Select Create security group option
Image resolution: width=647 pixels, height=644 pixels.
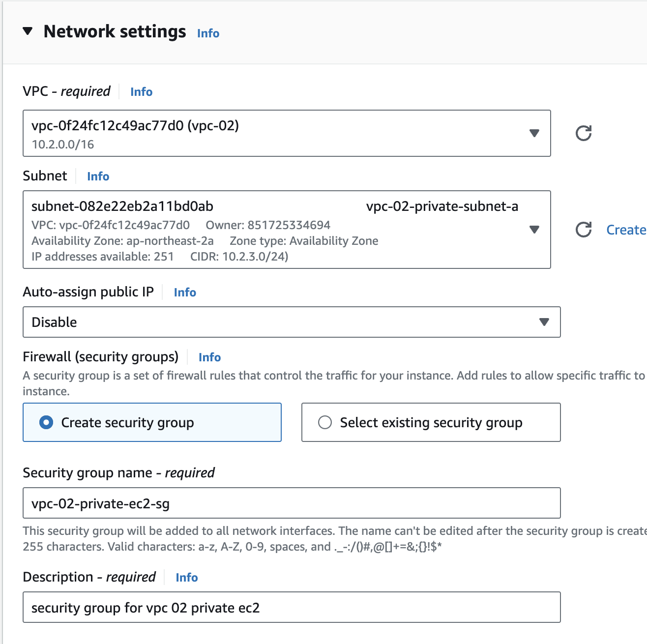pos(47,422)
